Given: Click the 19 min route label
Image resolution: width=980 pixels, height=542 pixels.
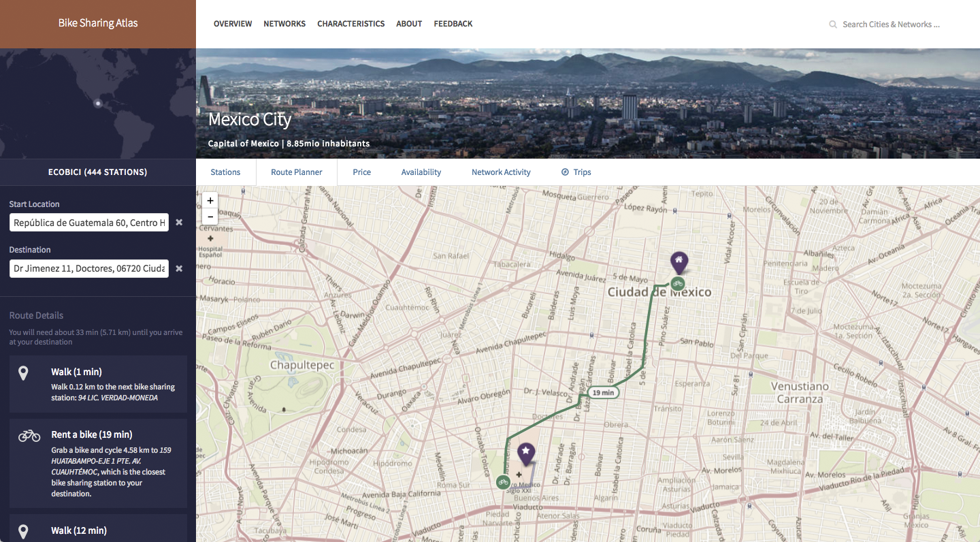Looking at the screenshot, I should (x=603, y=393).
